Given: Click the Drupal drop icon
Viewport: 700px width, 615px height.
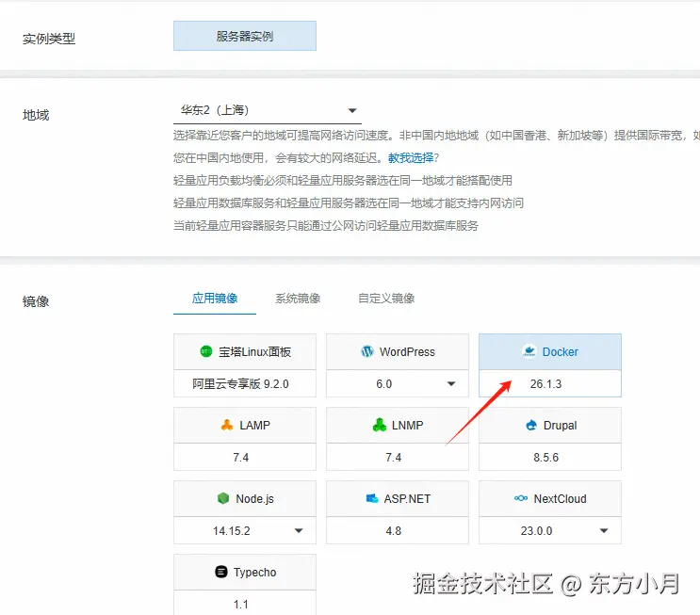Looking at the screenshot, I should pyautogui.click(x=531, y=426).
